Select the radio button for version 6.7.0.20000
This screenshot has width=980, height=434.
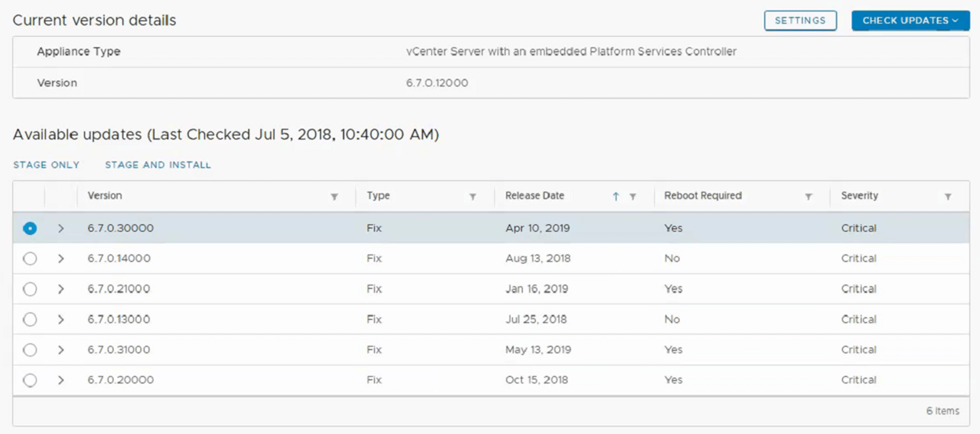pos(30,380)
